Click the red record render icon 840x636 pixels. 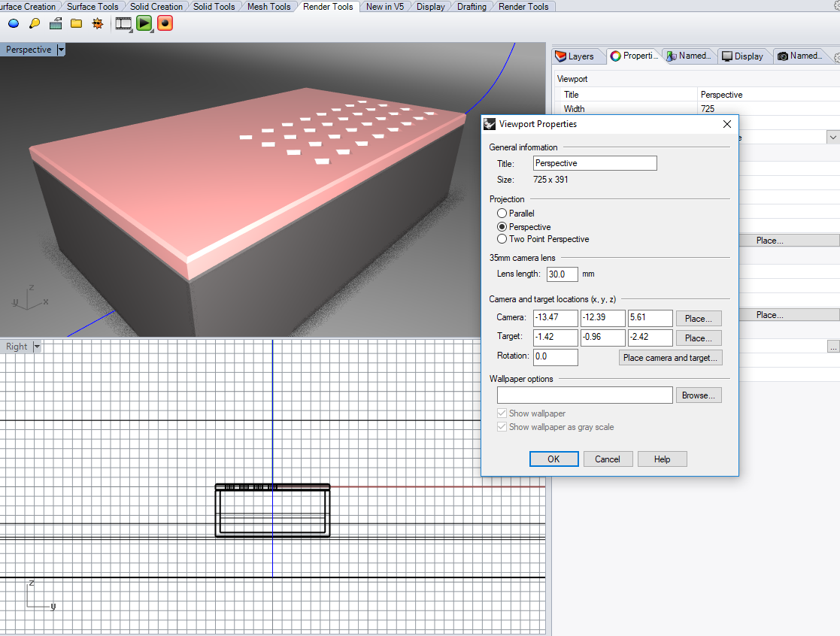tap(165, 23)
